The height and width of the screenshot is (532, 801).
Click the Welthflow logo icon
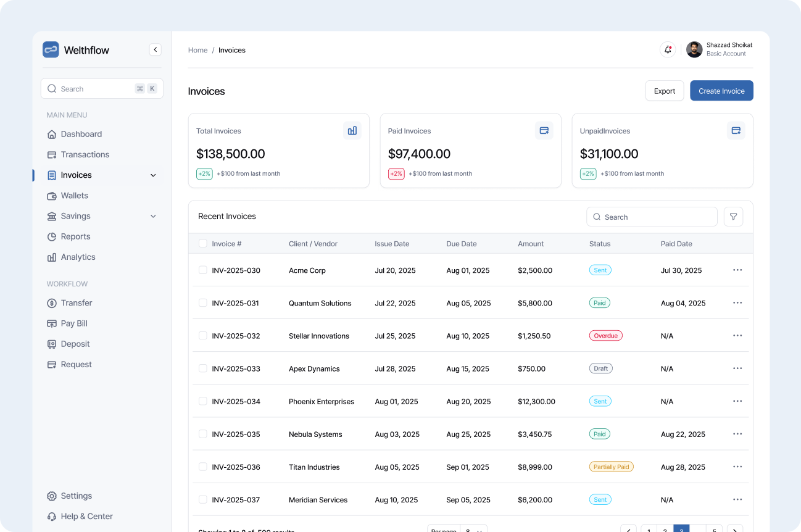(51, 49)
